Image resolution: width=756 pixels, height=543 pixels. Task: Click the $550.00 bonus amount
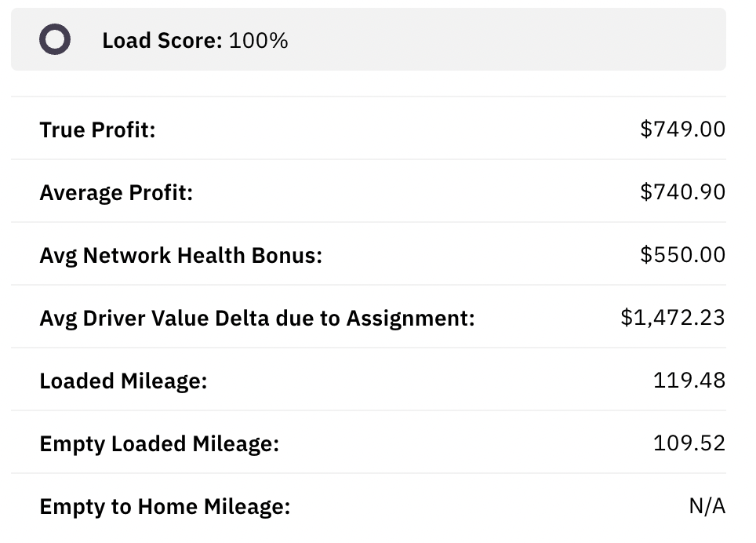682,254
